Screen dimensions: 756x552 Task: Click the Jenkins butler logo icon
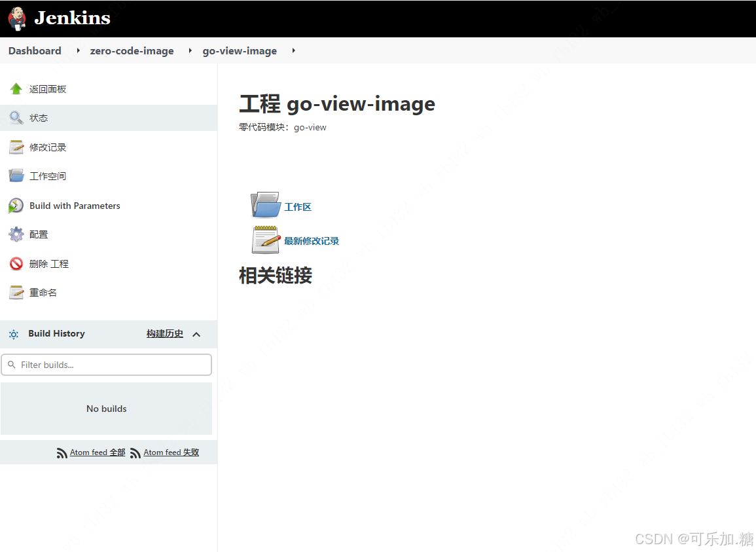[17, 18]
